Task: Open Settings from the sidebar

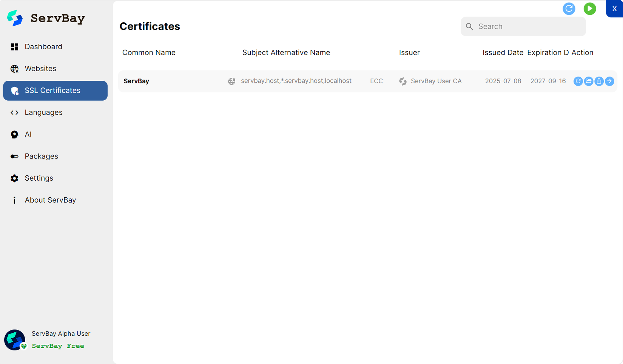Action: [39, 178]
